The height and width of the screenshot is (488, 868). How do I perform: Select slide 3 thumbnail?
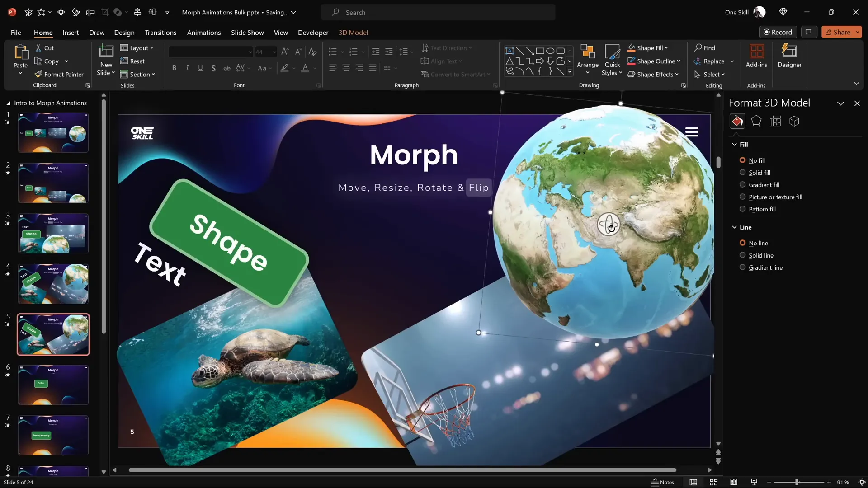(x=53, y=233)
